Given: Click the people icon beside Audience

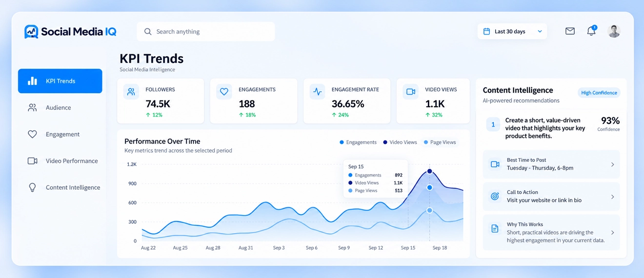Looking at the screenshot, I should [x=32, y=108].
